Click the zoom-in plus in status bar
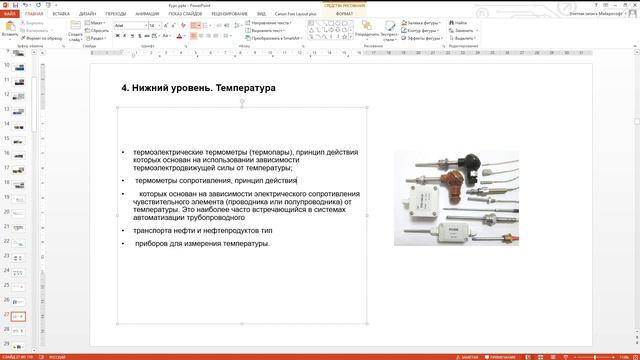The width and height of the screenshot is (640, 360). (x=613, y=357)
